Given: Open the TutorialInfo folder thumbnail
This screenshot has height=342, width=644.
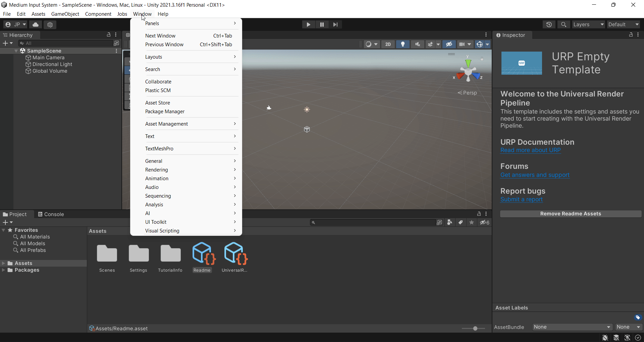Looking at the screenshot, I should (170, 253).
